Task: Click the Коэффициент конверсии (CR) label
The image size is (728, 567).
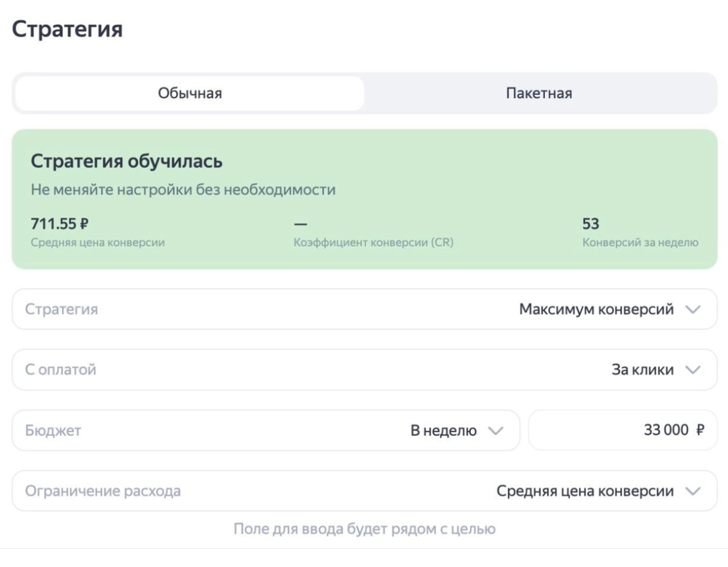Action: coord(373,243)
